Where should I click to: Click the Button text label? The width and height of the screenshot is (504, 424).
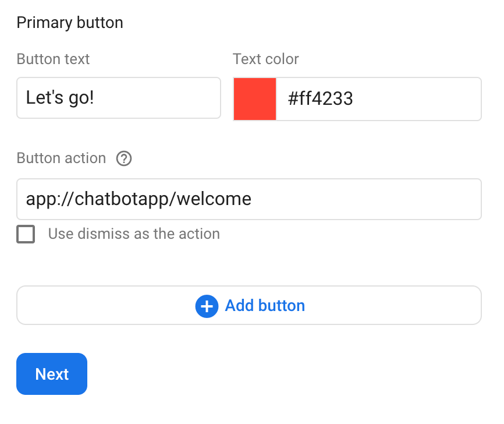pos(53,59)
